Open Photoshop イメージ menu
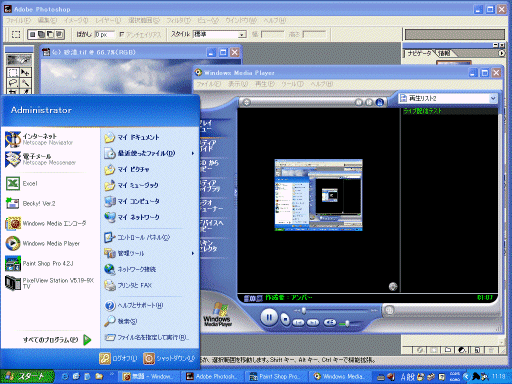 76,21
